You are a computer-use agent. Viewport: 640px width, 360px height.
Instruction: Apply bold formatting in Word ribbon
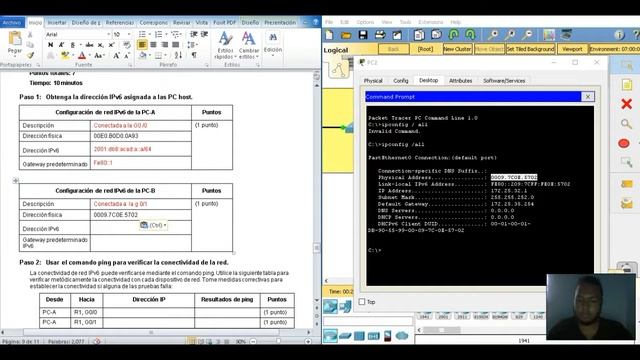click(x=51, y=45)
